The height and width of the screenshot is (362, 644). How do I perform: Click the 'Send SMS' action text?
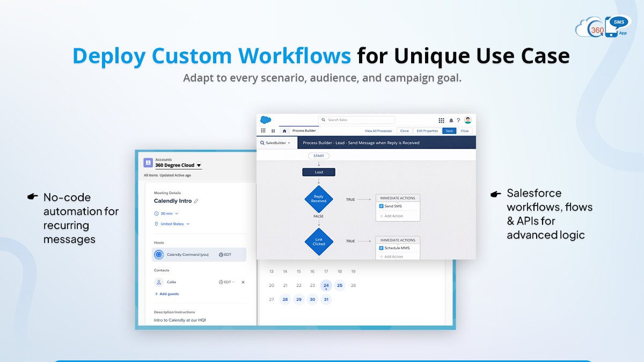tap(393, 206)
